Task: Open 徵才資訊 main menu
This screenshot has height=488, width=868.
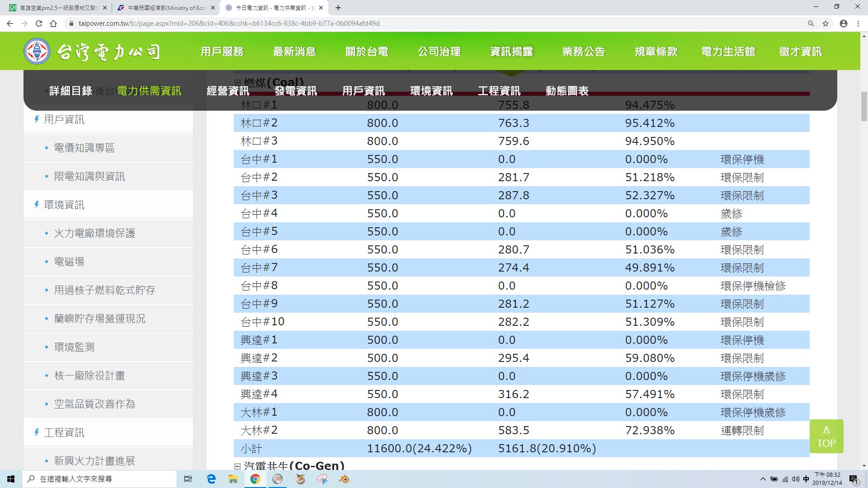Action: [x=801, y=52]
